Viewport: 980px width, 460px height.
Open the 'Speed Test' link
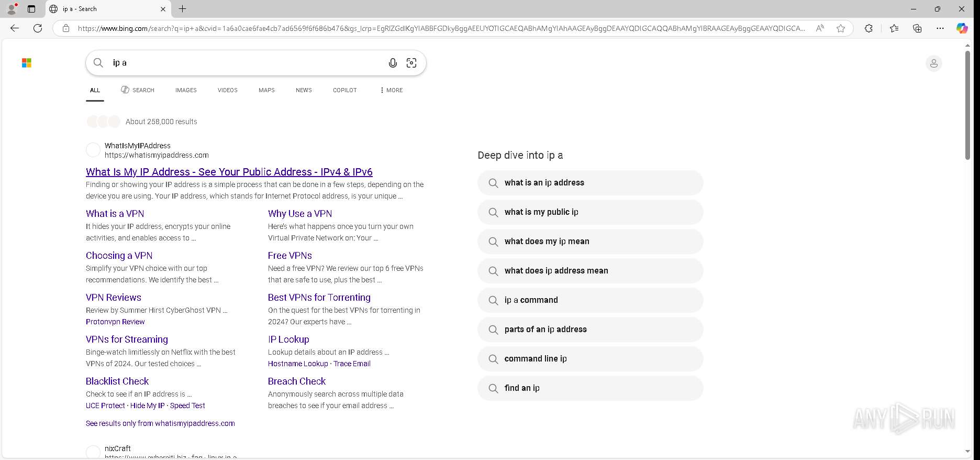point(187,406)
